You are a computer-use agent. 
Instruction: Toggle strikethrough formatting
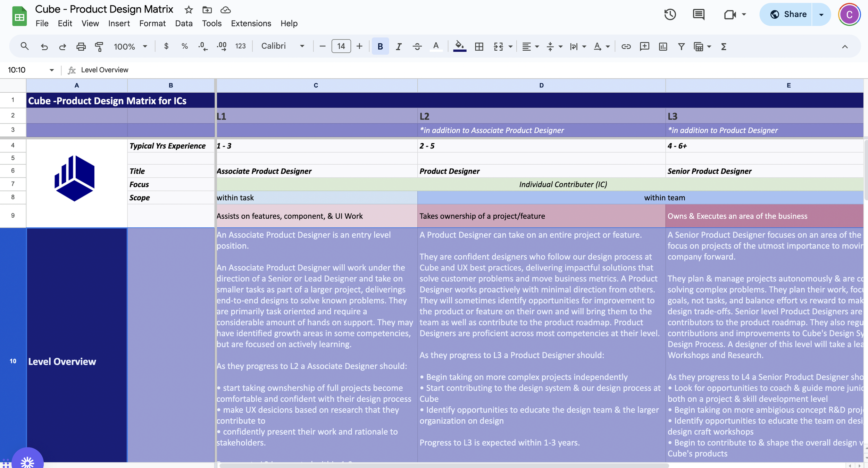pyautogui.click(x=417, y=46)
